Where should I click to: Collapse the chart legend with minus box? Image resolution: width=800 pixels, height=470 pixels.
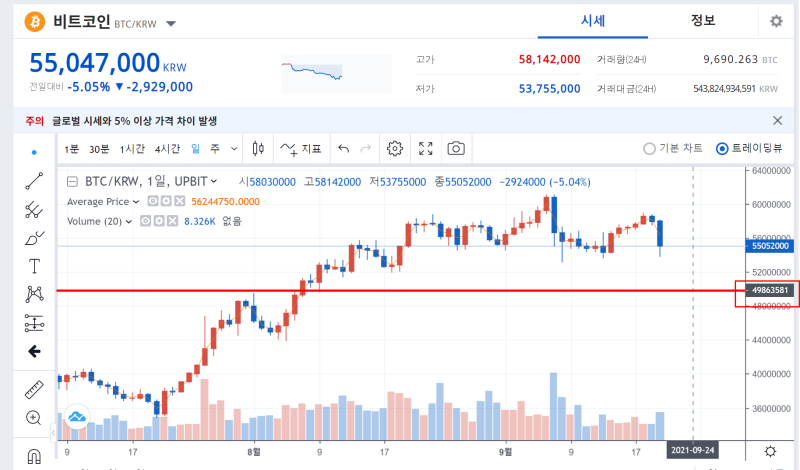pos(73,182)
